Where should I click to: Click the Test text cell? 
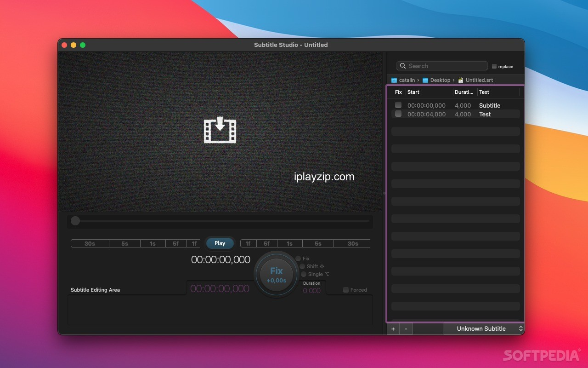tap(485, 114)
